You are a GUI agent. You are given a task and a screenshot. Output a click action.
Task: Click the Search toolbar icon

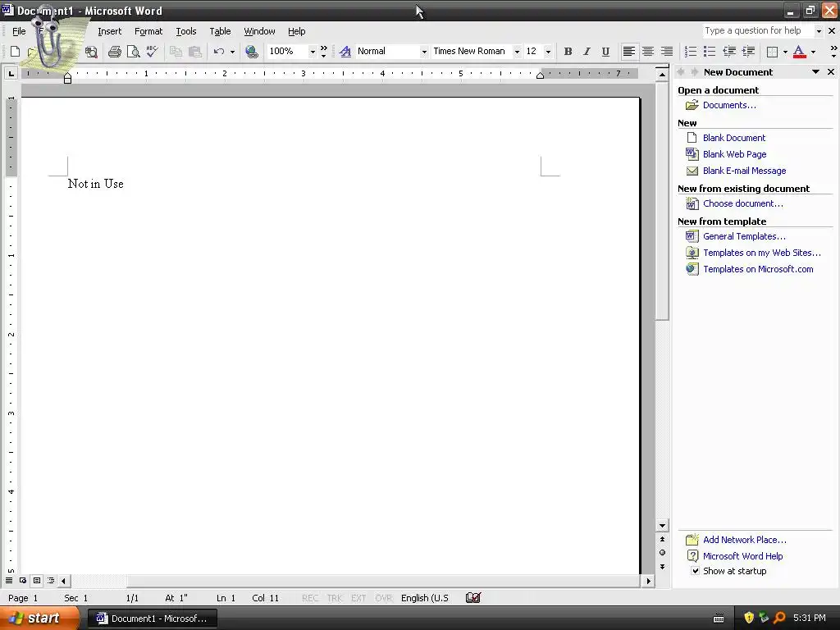[92, 52]
